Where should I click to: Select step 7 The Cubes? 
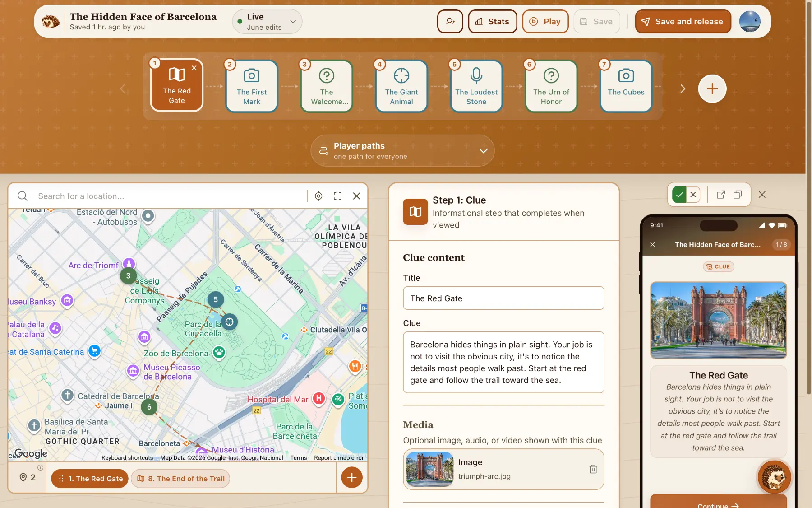626,86
